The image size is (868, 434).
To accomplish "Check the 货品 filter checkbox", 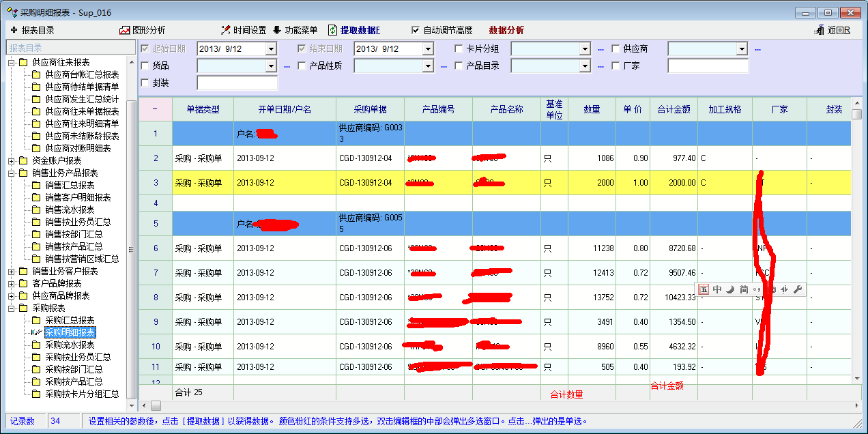I will pos(145,66).
